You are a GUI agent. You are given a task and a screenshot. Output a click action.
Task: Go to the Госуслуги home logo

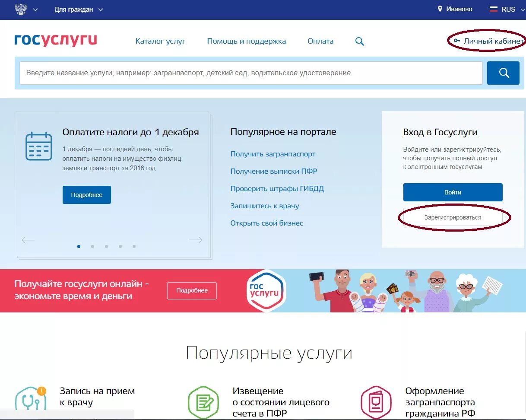(56, 40)
